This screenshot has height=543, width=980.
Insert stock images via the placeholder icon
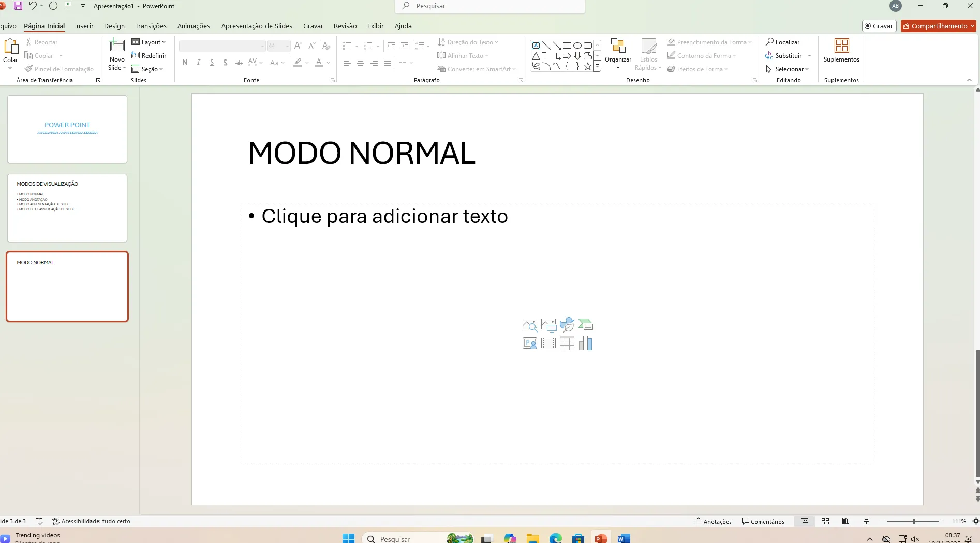point(529,324)
